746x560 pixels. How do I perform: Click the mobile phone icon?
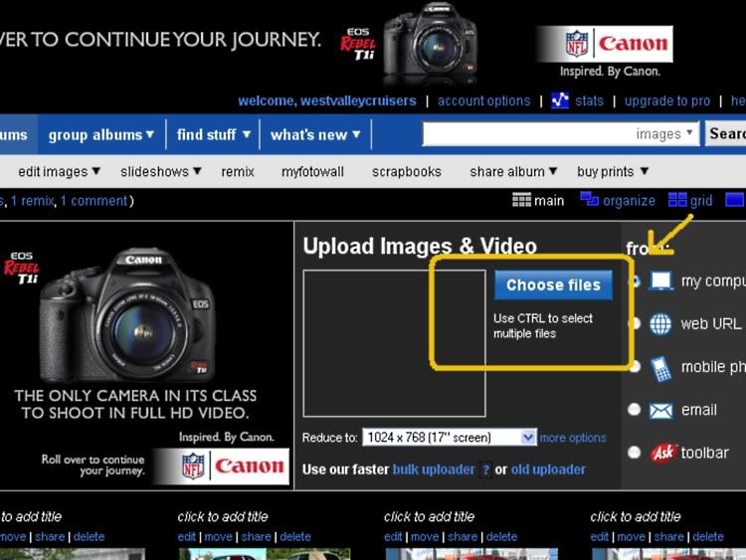coord(660,368)
